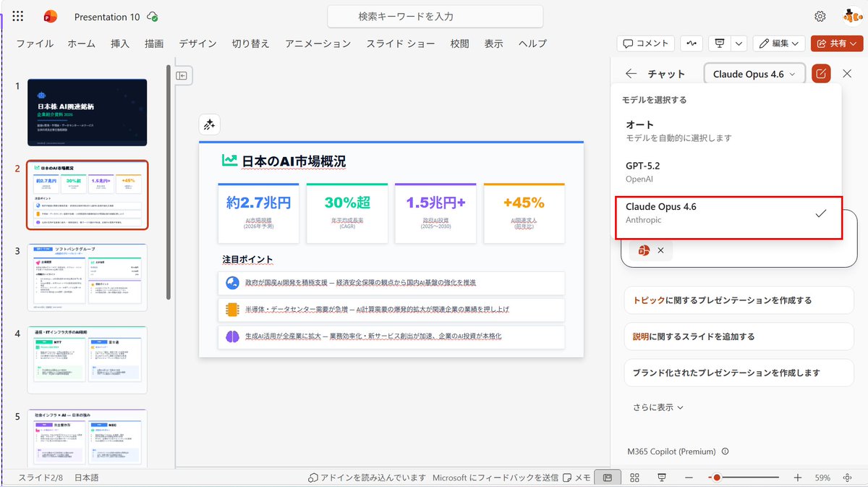Click the chart icon in slide title
Screen dimensions: 868x487
230,160
